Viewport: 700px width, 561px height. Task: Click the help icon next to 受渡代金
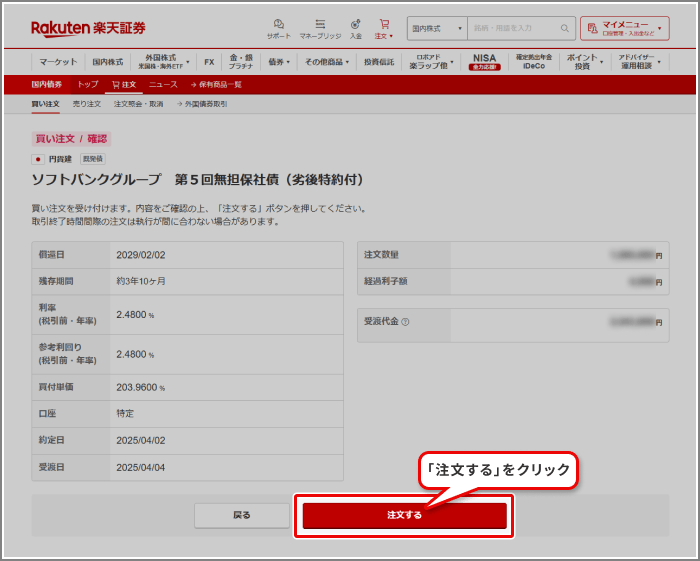click(405, 322)
